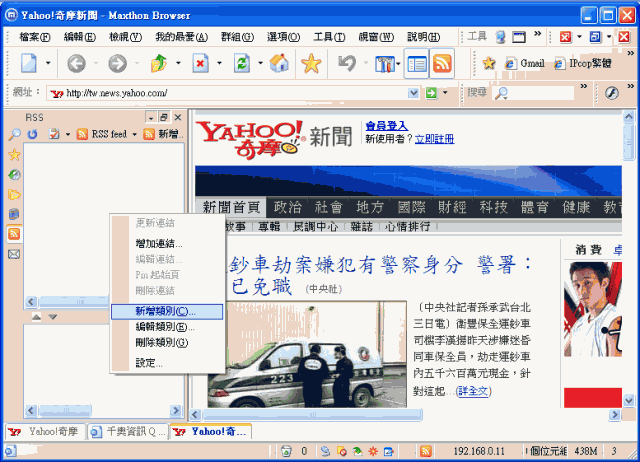640x462 pixels.
Task: Click the RSS icon in status bar
Action: tap(425, 451)
